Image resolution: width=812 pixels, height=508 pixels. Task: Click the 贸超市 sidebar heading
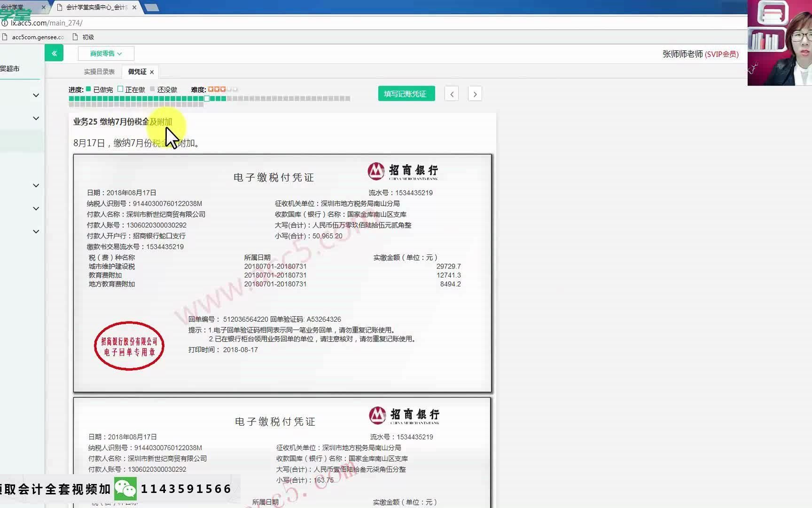tap(10, 69)
